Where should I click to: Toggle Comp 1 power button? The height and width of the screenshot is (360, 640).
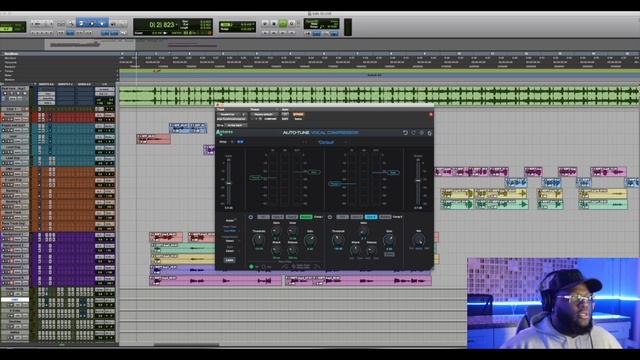[x=251, y=217]
